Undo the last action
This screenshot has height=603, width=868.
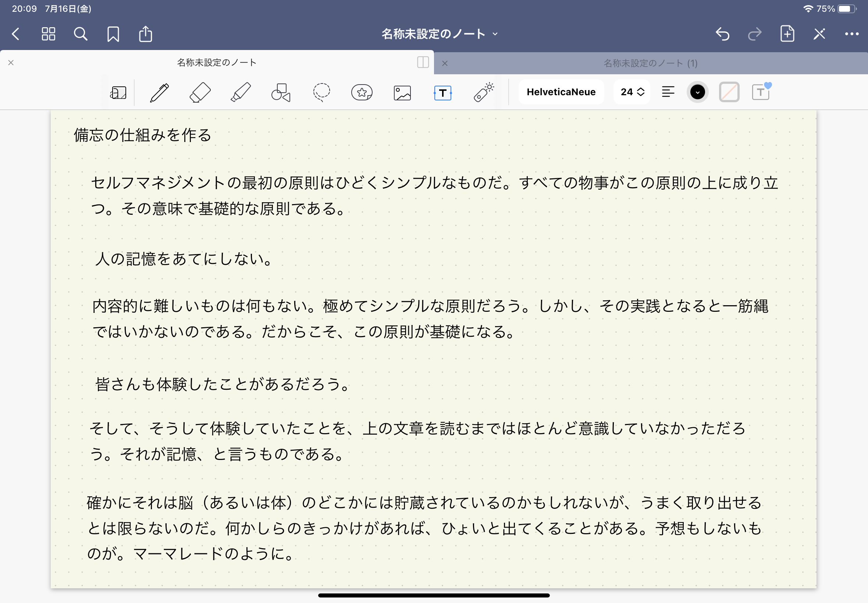pos(722,34)
